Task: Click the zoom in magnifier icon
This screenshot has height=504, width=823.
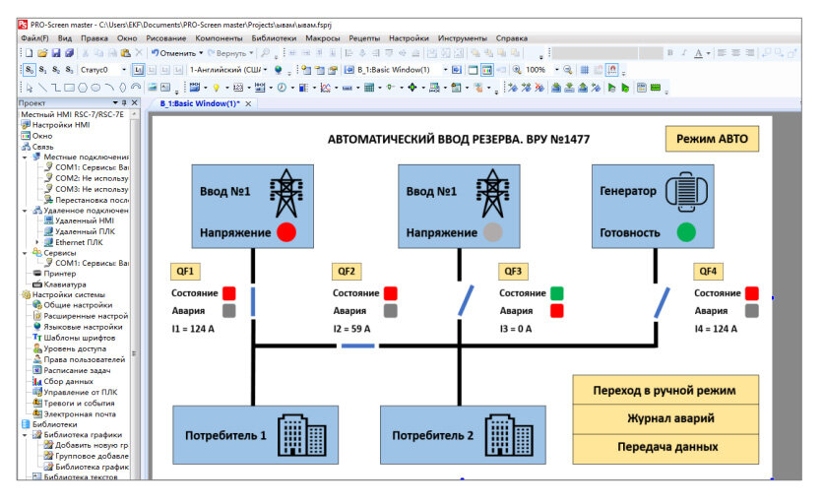Action: coord(517,69)
